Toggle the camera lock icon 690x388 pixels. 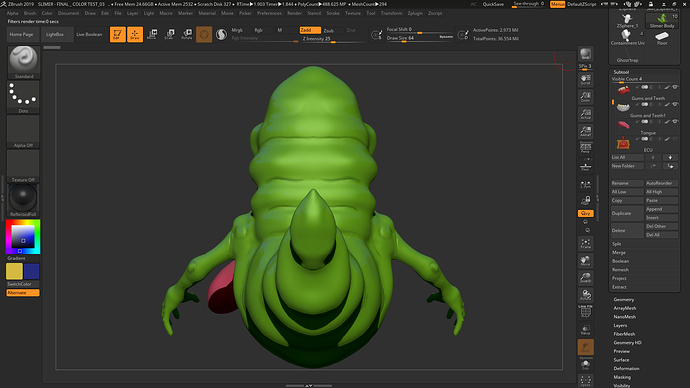tap(585, 201)
